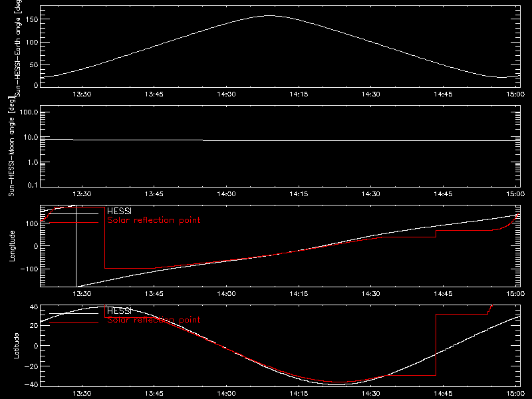The height and width of the screenshot is (399, 532).
Task: Click 14:45 below the Longitude plot
Action: (443, 293)
